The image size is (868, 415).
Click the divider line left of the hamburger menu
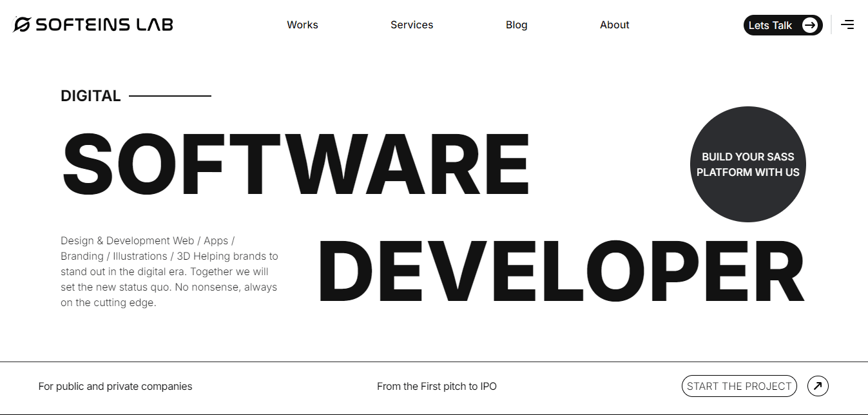click(831, 24)
